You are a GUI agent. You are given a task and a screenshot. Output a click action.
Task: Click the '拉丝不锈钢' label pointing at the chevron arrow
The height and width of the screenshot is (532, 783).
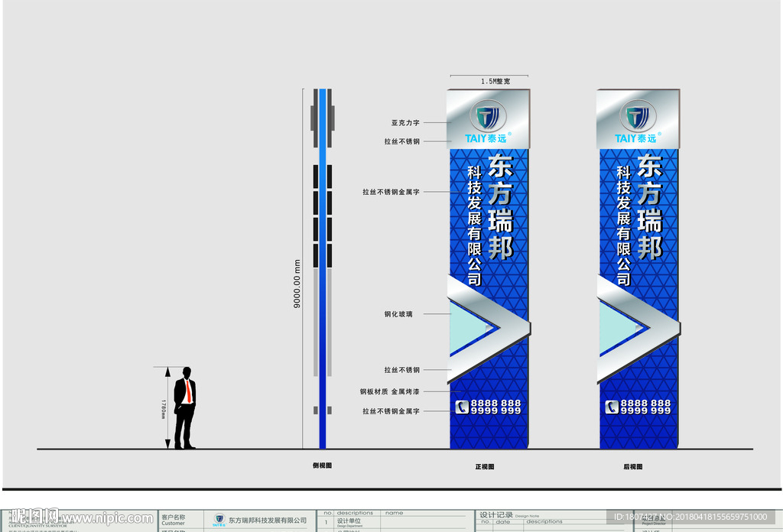point(402,370)
